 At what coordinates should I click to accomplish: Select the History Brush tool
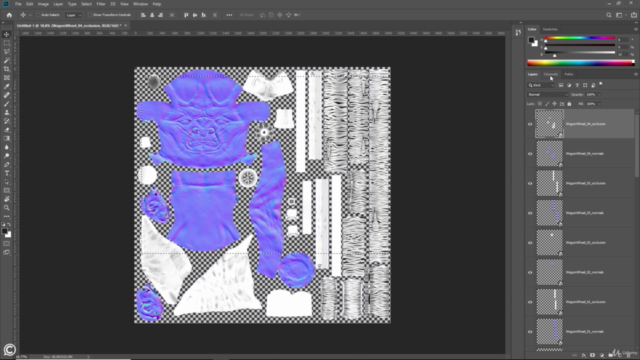point(7,121)
